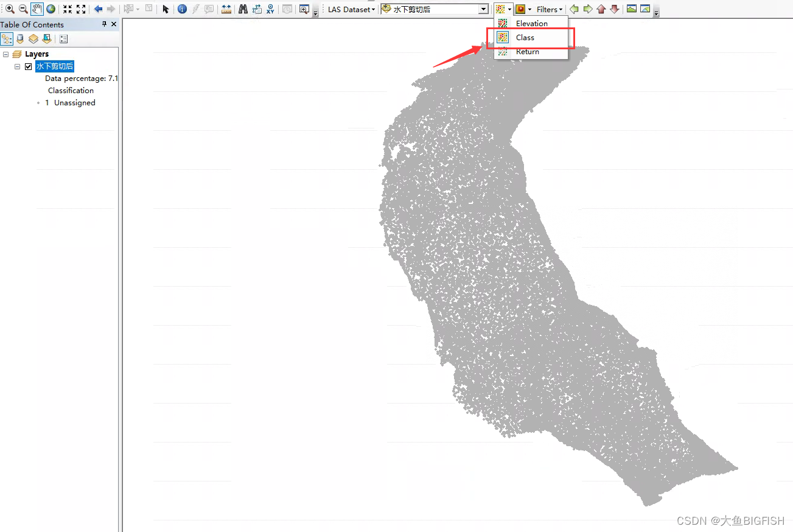Screen dimensions: 793x532
Task: Select Elevation in the open menu
Action: click(531, 23)
